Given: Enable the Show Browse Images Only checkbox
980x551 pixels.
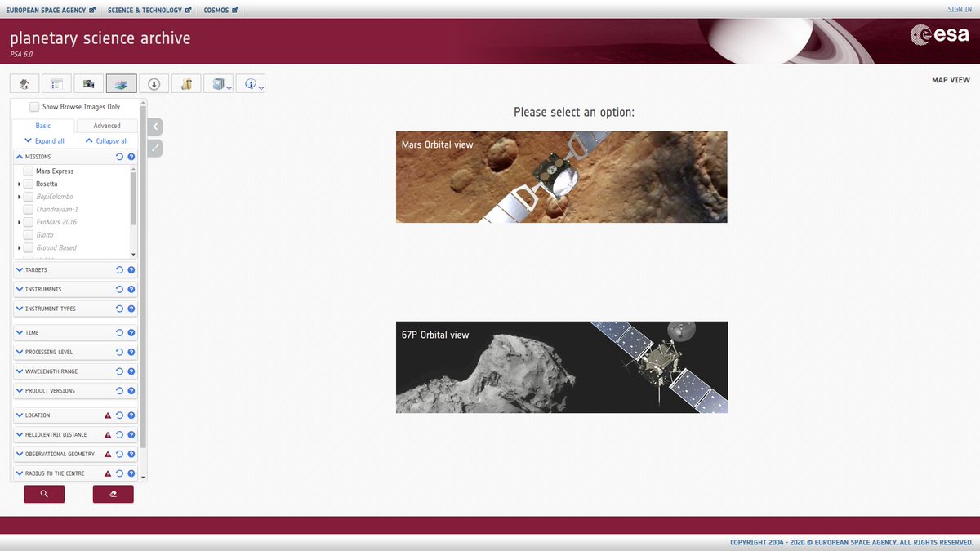Looking at the screenshot, I should [x=34, y=106].
